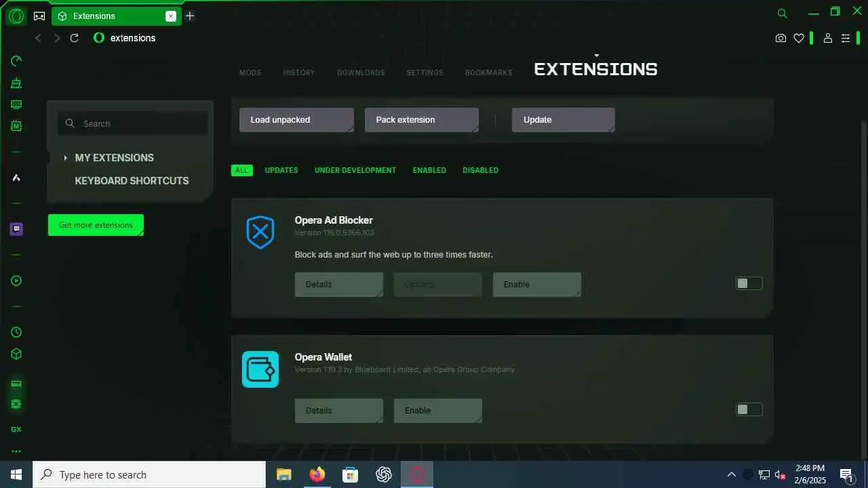Open sidebar three-dots setup menu
The height and width of the screenshot is (488, 868).
16,451
